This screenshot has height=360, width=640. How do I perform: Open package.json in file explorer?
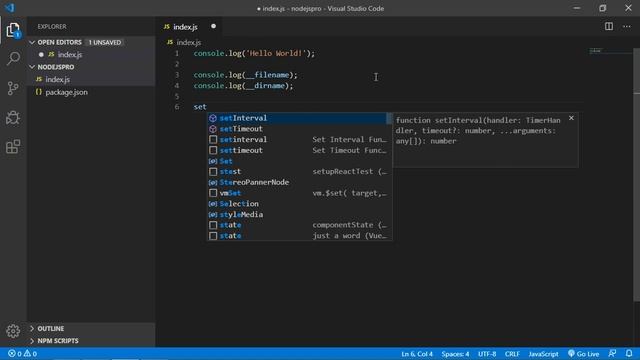tap(66, 92)
